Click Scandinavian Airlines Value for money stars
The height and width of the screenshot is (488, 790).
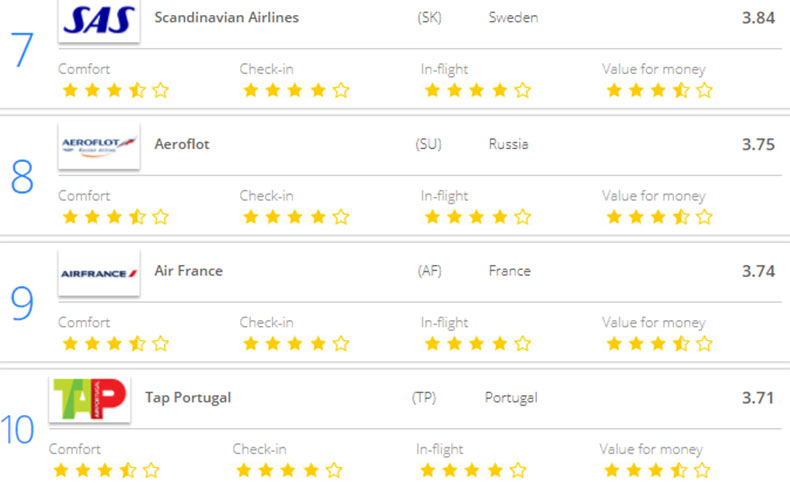pyautogui.click(x=659, y=90)
